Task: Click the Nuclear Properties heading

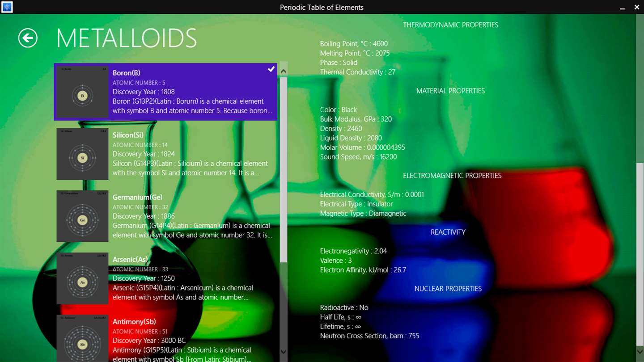Action: (448, 289)
